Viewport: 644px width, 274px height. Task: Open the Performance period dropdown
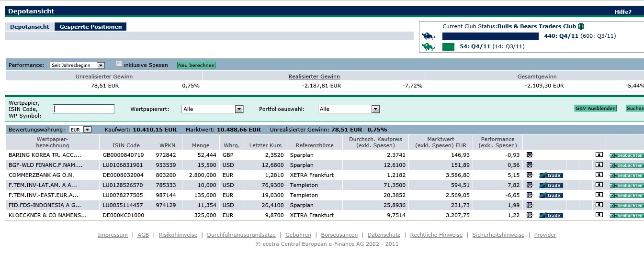pyautogui.click(x=77, y=66)
